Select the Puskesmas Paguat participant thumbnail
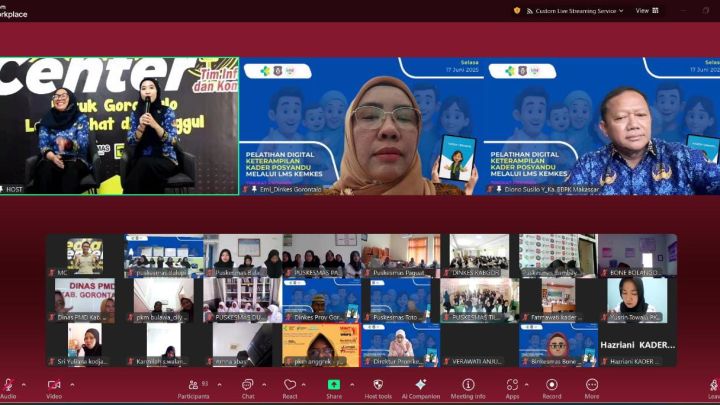The image size is (720, 405). 400,256
